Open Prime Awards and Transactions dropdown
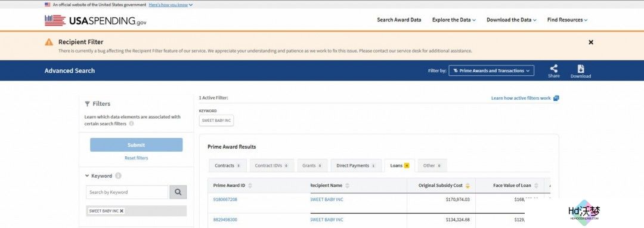Screen dimensions: 644x228 pos(491,70)
